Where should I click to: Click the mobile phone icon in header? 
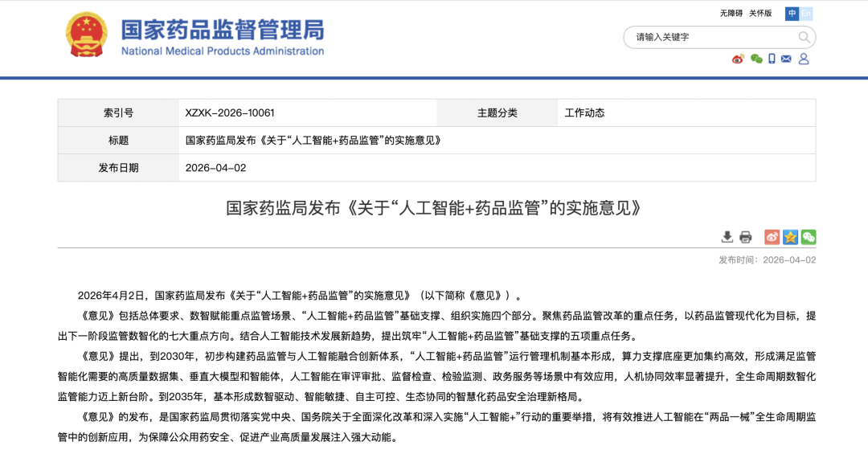click(772, 59)
